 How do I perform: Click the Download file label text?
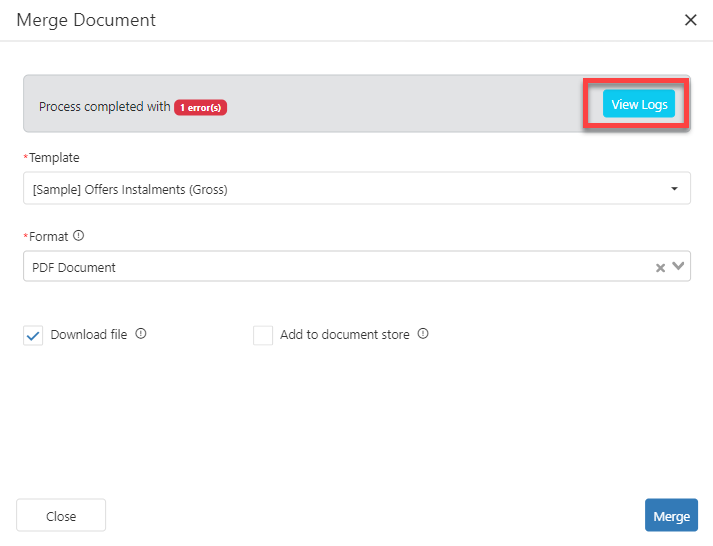[x=89, y=335]
